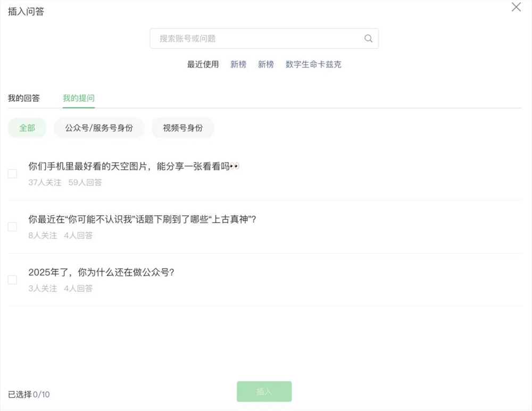
Task: Open the first 新榜 recent account
Action: click(238, 64)
